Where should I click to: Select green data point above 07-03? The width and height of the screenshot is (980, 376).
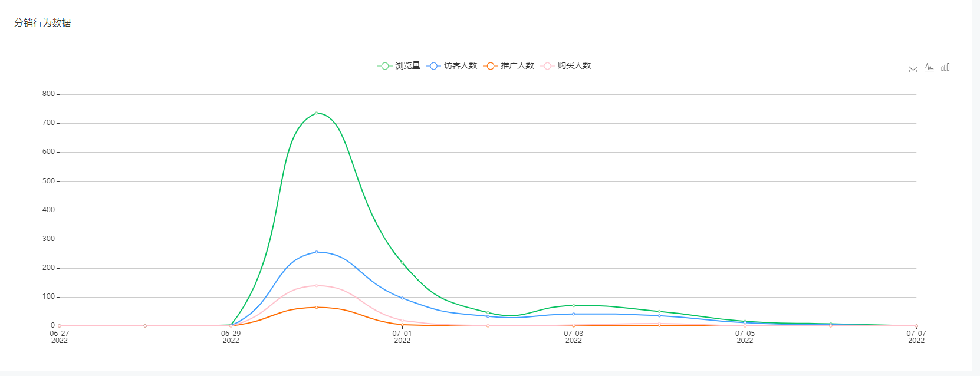[x=574, y=305]
